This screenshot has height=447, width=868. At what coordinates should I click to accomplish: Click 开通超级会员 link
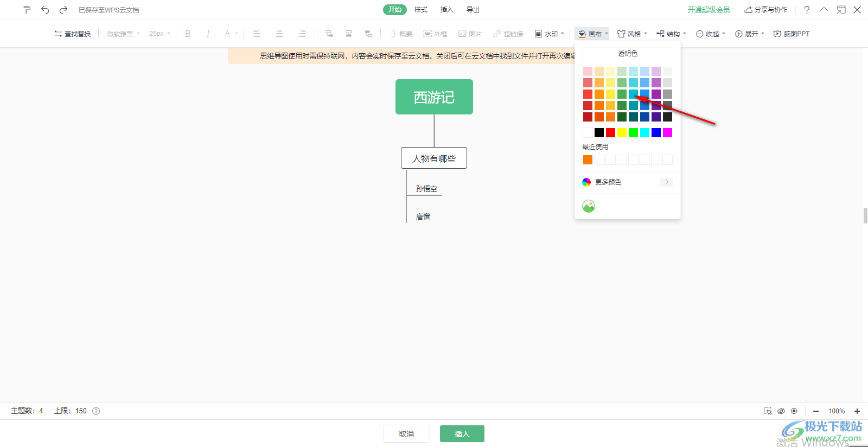pos(709,10)
